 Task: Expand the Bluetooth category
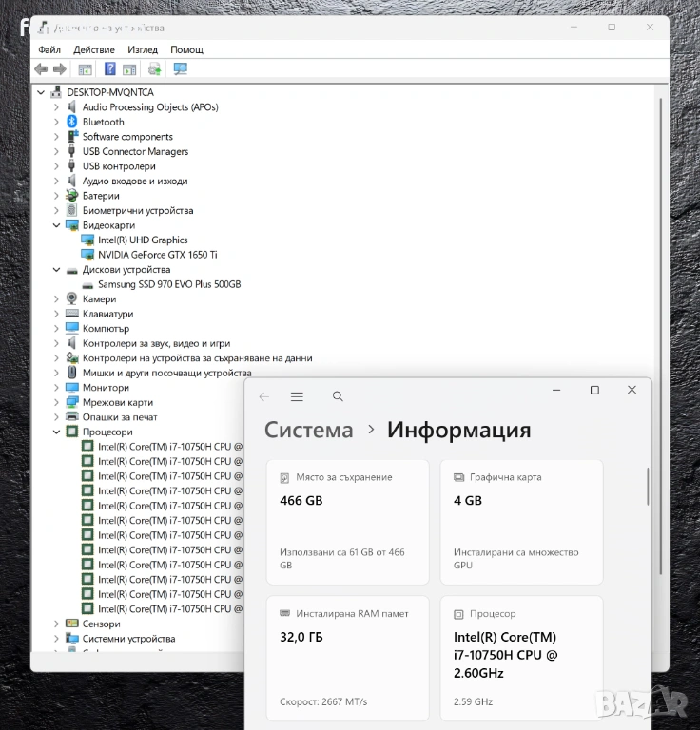[56, 122]
